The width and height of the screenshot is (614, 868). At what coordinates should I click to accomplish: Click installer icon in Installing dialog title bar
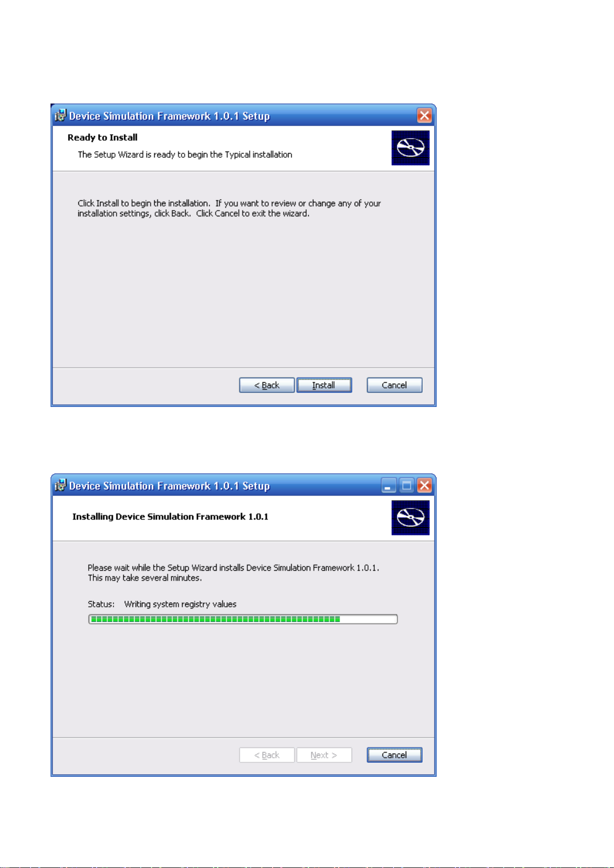61,485
